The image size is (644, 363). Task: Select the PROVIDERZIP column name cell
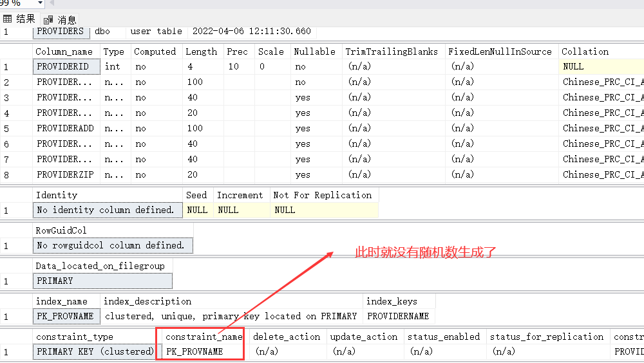66,174
